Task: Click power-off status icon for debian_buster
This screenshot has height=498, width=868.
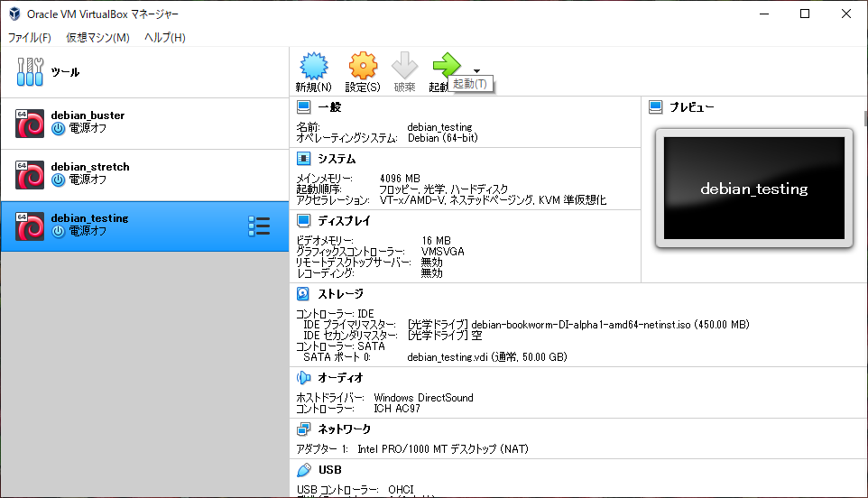Action: click(58, 129)
